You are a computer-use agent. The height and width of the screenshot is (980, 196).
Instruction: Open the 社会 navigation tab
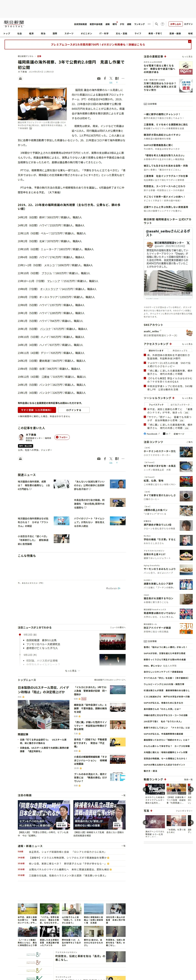click(x=19, y=33)
